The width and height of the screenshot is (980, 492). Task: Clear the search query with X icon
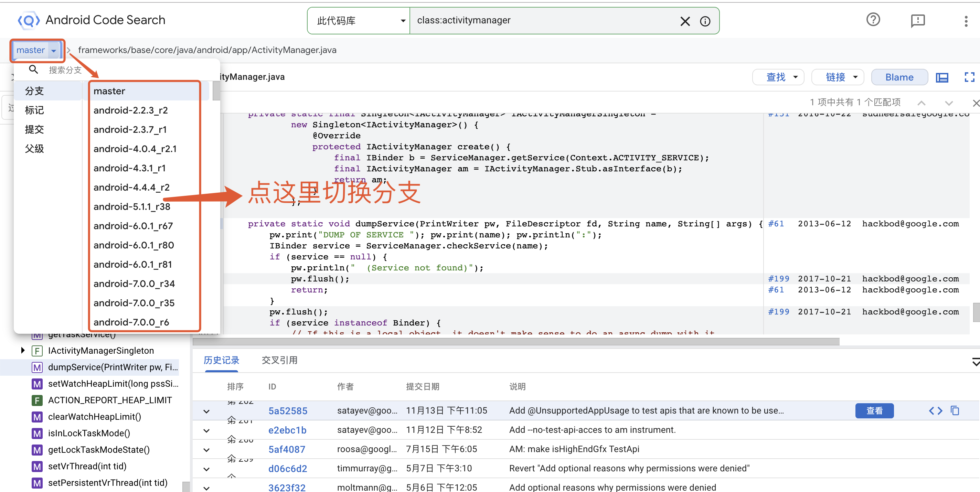pos(685,21)
